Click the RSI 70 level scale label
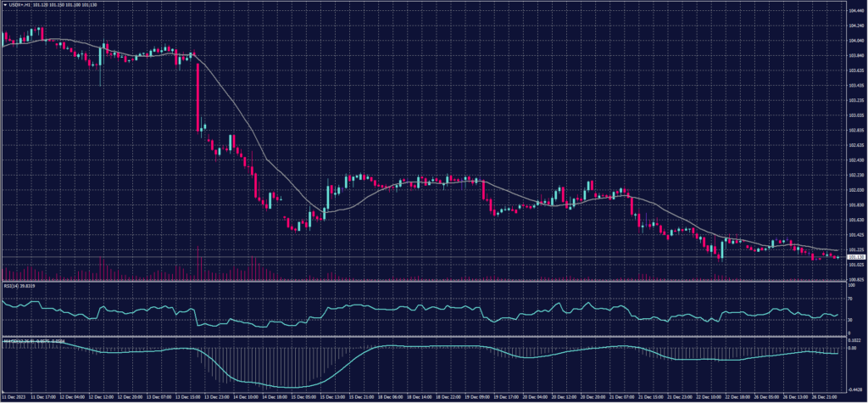 point(850,298)
